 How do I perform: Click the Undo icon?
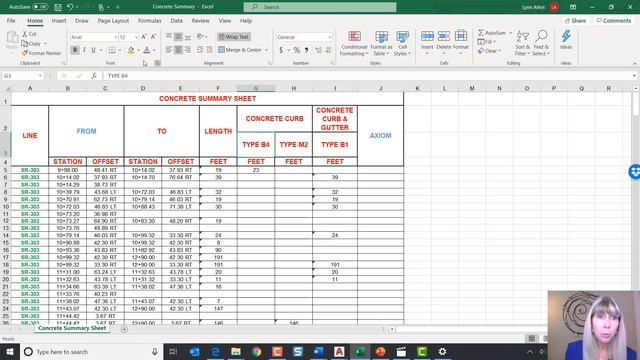(x=70, y=7)
